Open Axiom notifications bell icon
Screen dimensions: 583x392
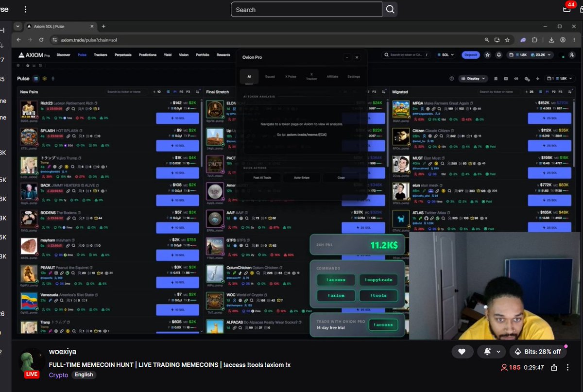tap(498, 55)
